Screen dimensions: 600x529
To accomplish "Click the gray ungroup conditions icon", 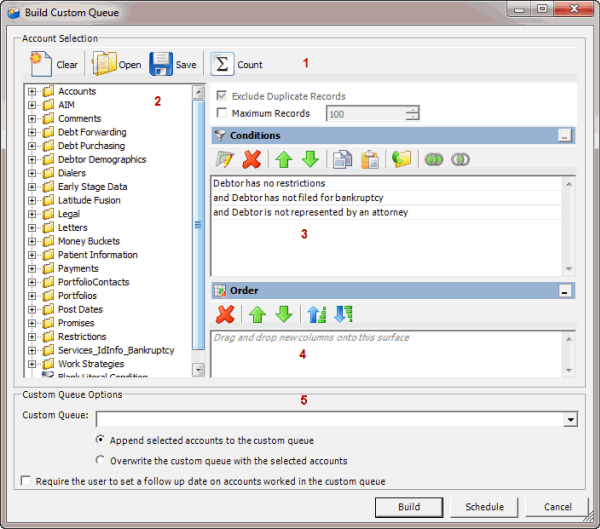I will click(460, 159).
